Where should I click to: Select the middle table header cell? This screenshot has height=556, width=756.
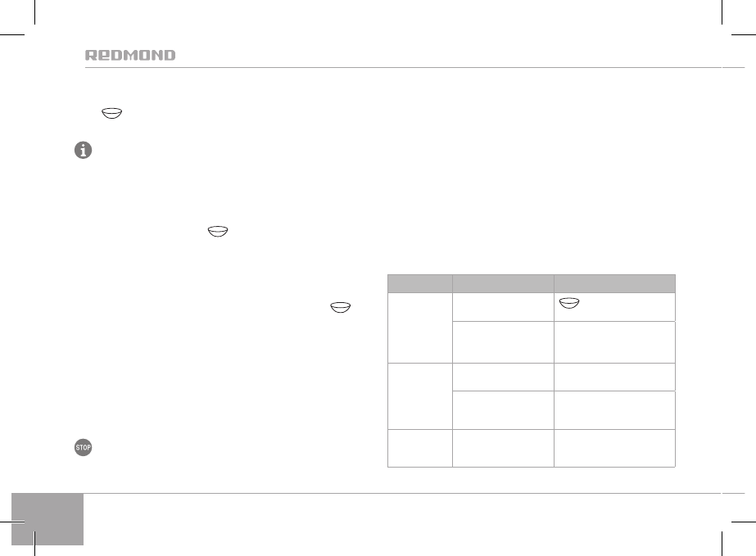pos(503,283)
